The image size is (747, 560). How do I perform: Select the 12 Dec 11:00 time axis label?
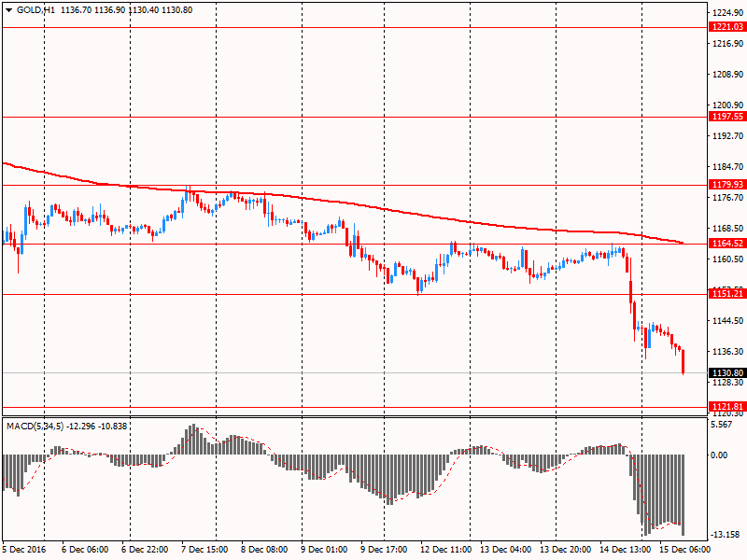tap(445, 549)
